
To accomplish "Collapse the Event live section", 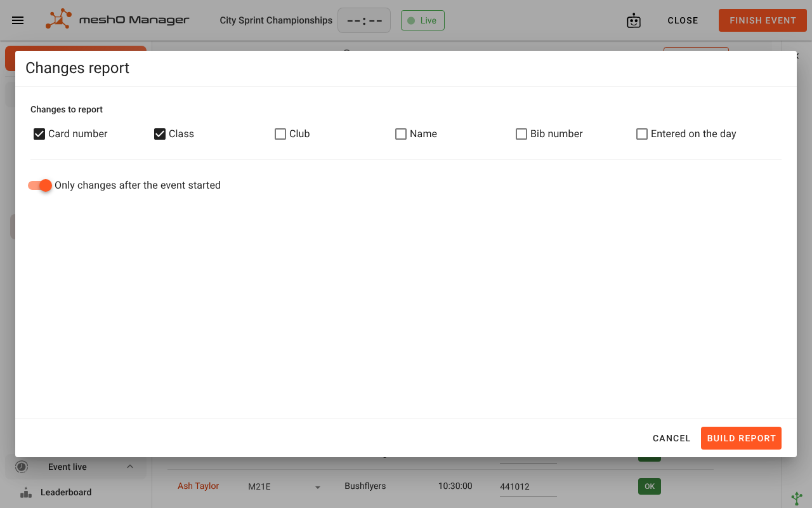I will click(x=130, y=467).
